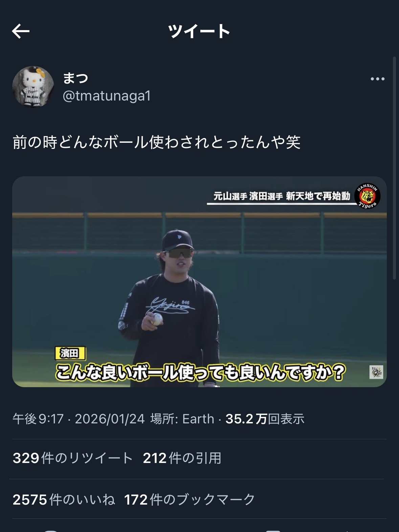Click the 元山選手 濱田選手 新天地で再始動 caption

click(x=282, y=196)
